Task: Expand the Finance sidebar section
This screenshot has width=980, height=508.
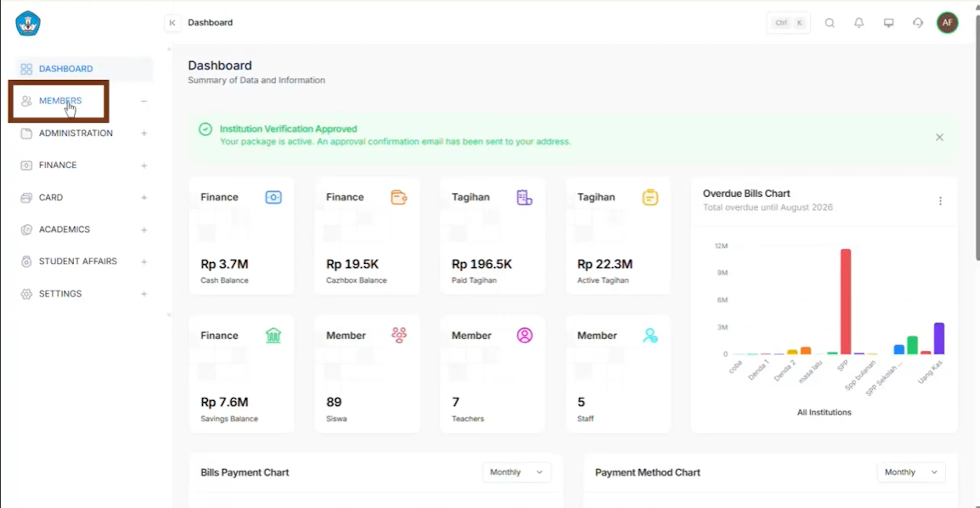Action: (84, 165)
